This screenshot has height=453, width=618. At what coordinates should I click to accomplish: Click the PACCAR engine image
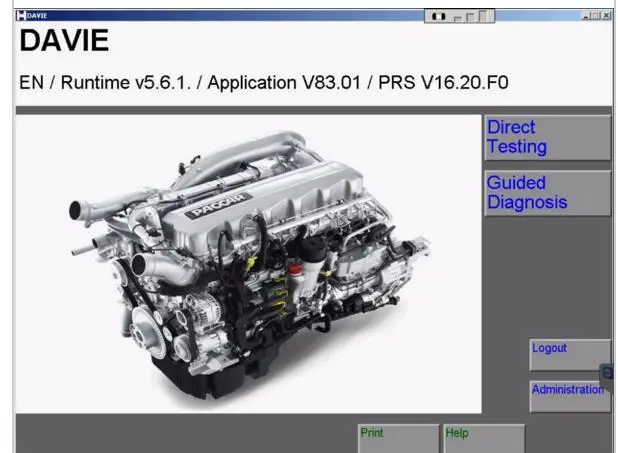coord(249,264)
